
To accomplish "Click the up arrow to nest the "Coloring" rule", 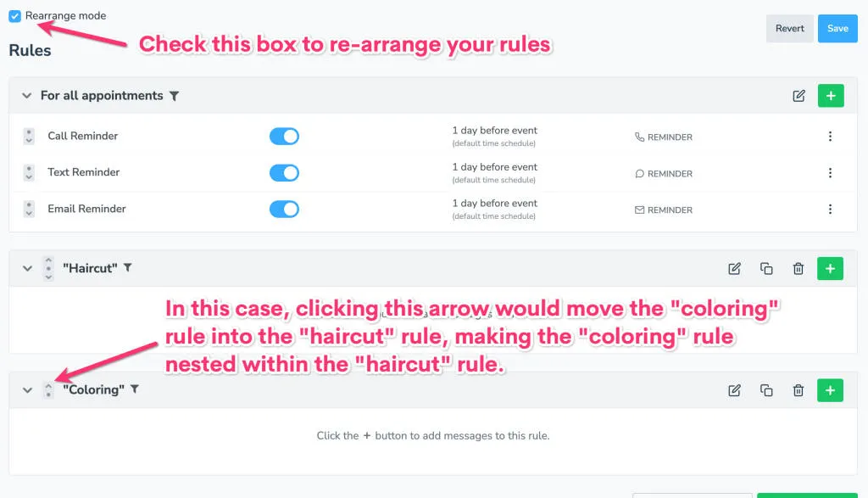I will point(48,386).
